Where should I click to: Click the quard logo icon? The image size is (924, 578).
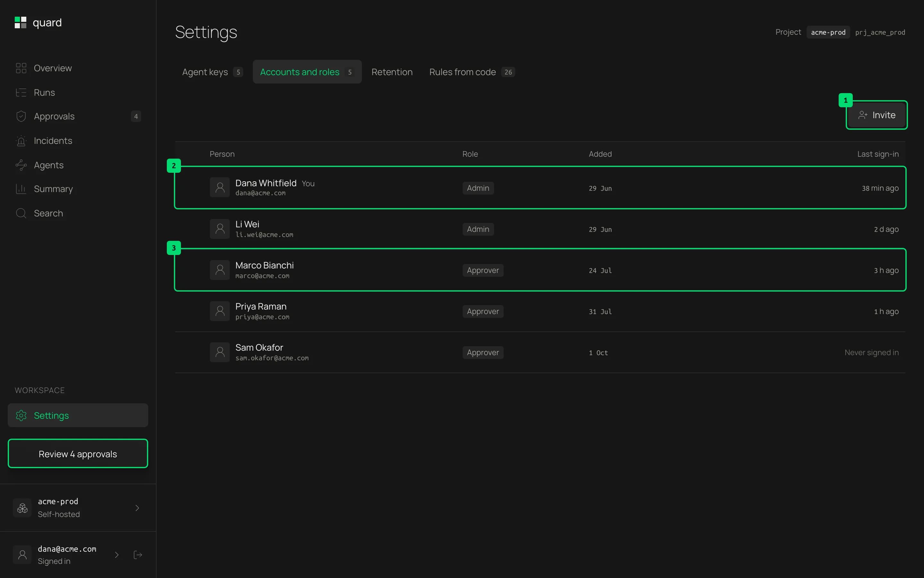[20, 22]
